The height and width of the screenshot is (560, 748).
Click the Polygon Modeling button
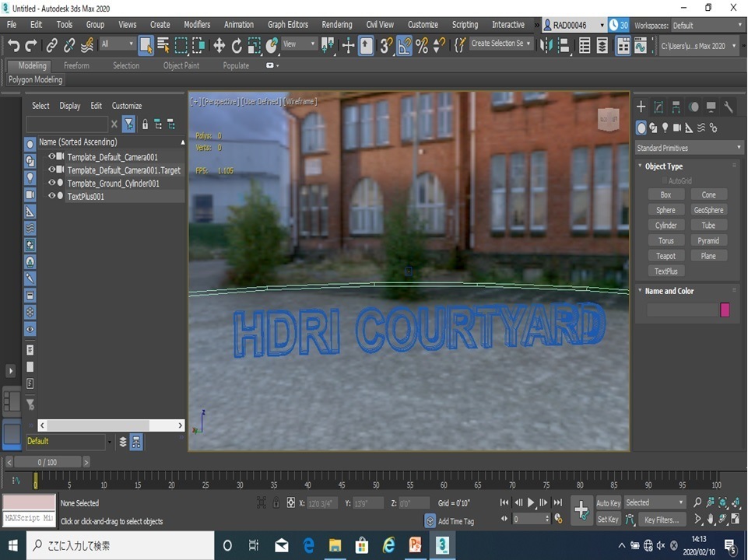35,79
